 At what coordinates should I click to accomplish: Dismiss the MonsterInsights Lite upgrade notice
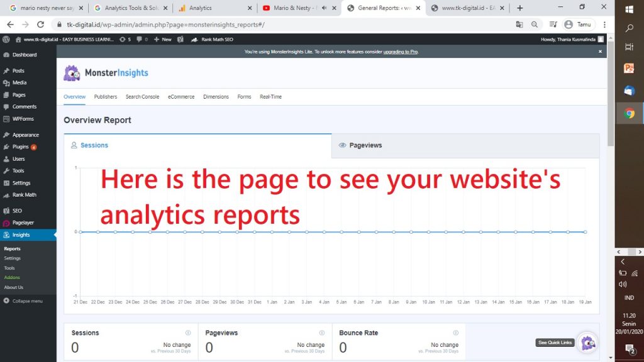[x=600, y=52]
